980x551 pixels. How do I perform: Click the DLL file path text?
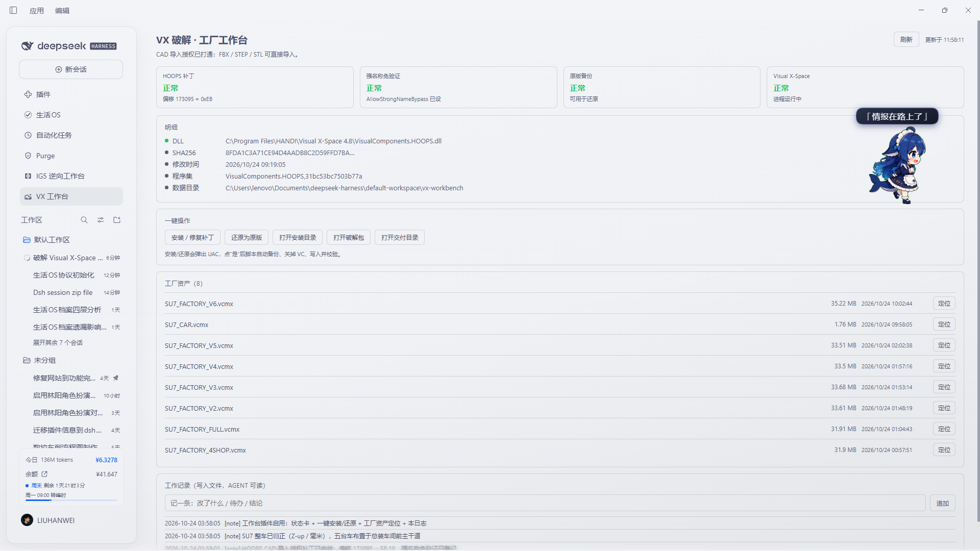[333, 141]
